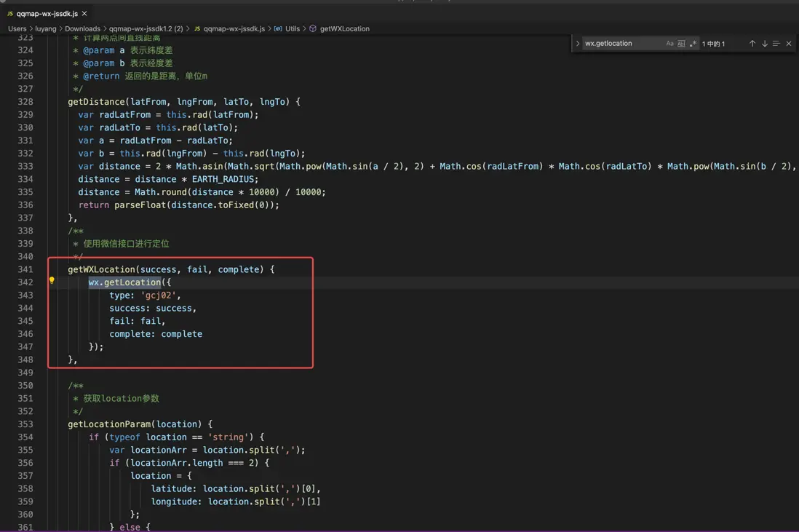Select the qqmap-wx-jssdk.js editor tab

pos(47,13)
